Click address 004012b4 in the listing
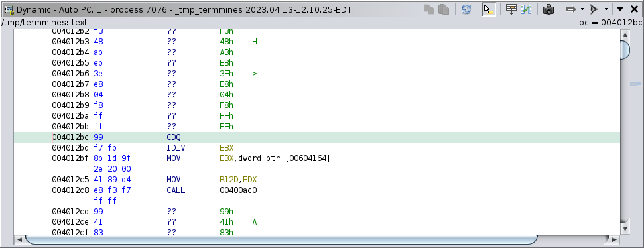This screenshot has height=248, width=644. (71, 52)
